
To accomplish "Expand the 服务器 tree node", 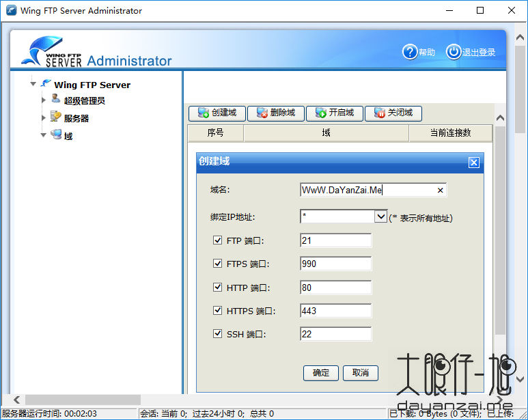I will 44,117.
